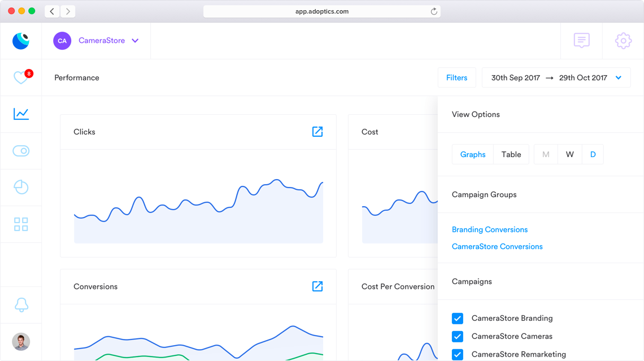This screenshot has height=361, width=644.
Task: Uncheck the CameraStore Cameras campaign
Action: tap(458, 336)
